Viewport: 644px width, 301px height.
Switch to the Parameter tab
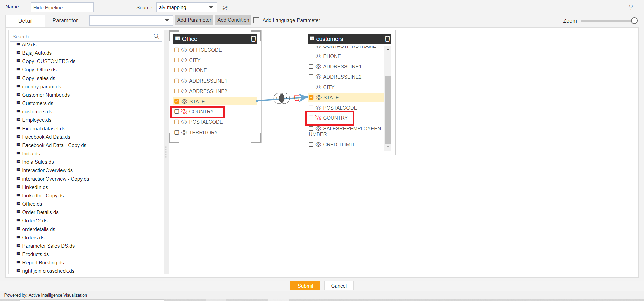pos(65,20)
